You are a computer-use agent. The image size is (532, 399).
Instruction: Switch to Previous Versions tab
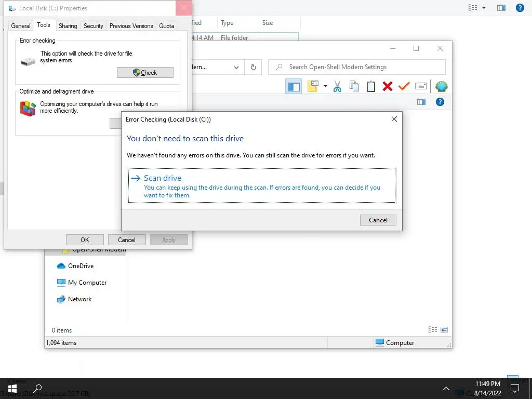(x=131, y=26)
